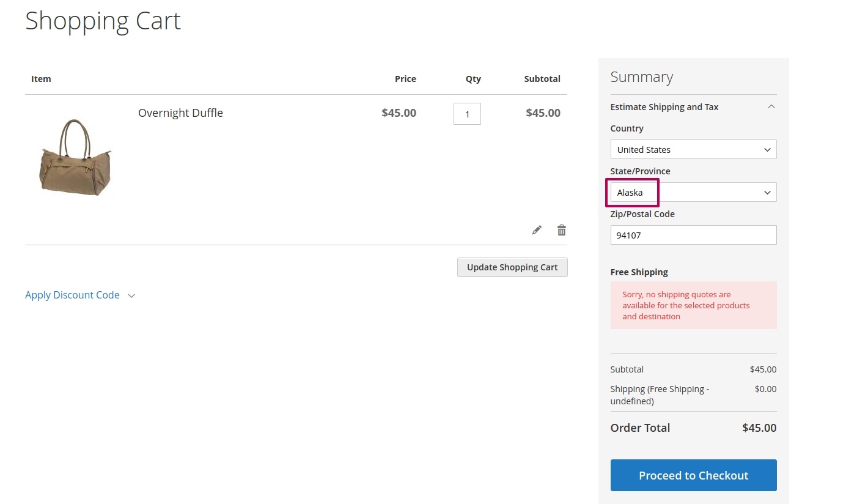This screenshot has height=504, width=868.
Task: Click the Order Total amount of $45.00
Action: (x=759, y=428)
